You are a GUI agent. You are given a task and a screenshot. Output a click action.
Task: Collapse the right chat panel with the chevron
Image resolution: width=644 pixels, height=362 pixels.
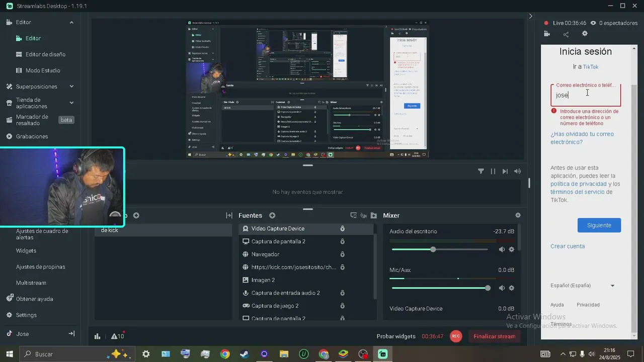(530, 16)
